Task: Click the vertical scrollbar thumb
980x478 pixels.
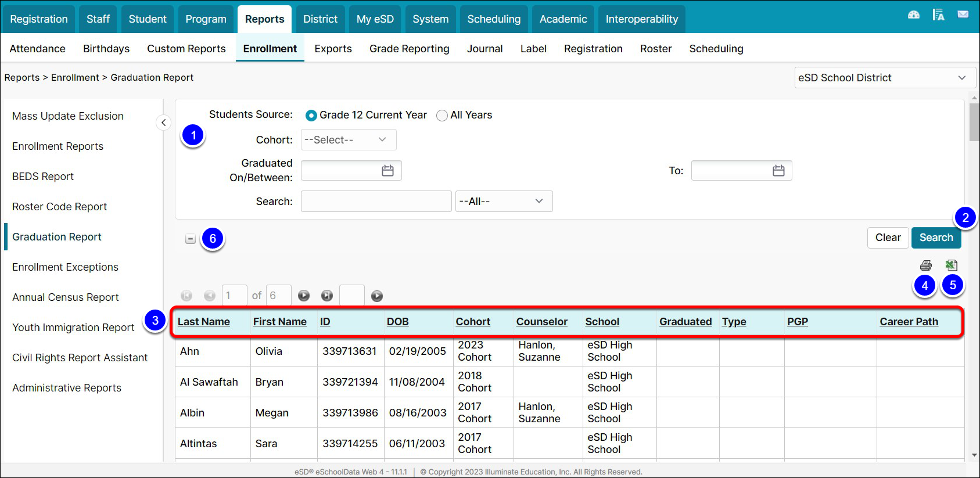Action: (974, 122)
